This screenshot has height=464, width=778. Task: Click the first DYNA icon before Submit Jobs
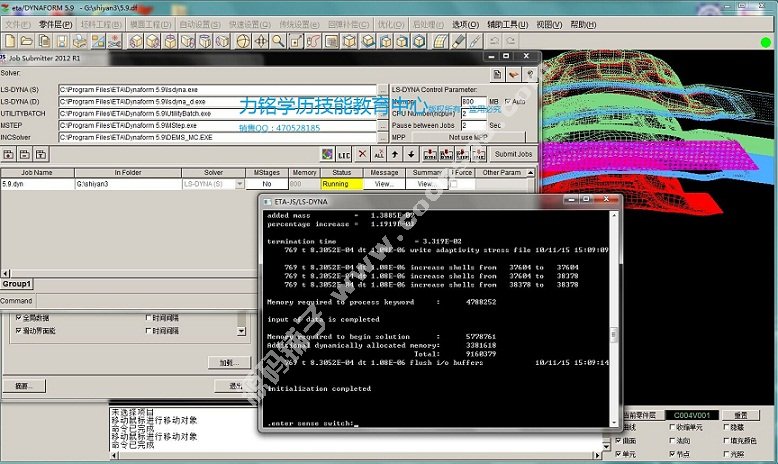(430, 154)
